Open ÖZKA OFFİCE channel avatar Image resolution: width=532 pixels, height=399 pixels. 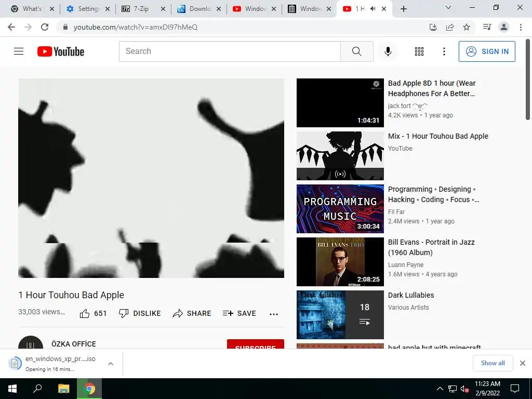pos(31,343)
